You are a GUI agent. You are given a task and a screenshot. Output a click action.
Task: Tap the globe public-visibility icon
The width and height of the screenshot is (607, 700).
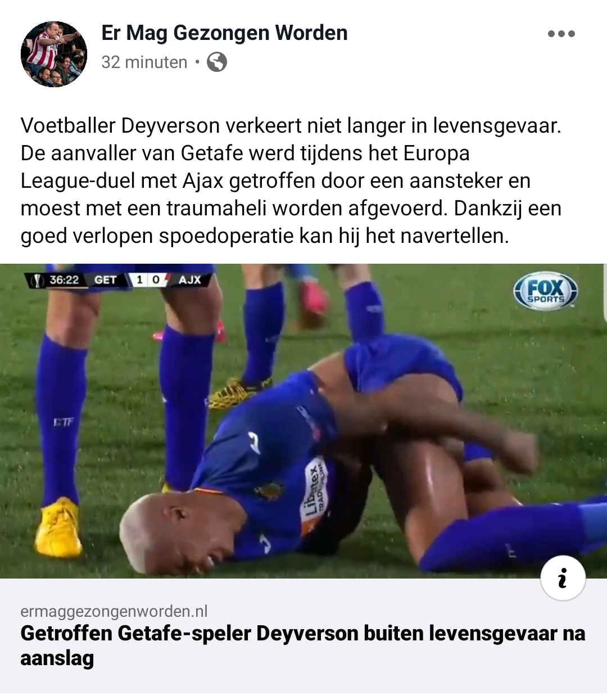(x=217, y=62)
